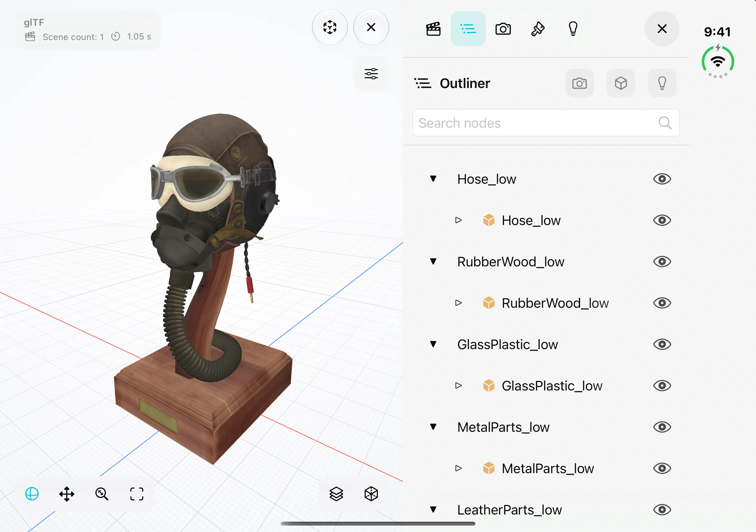Click the child MetalParts_low mesh cube icon

click(x=489, y=468)
